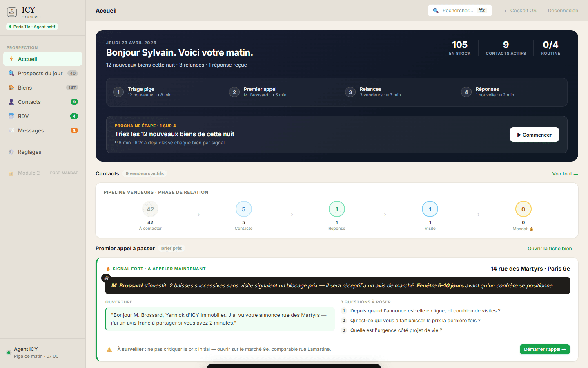Screen dimensions: 588x368
Task: Start the call with Démarrer l'appel
Action: (544, 349)
